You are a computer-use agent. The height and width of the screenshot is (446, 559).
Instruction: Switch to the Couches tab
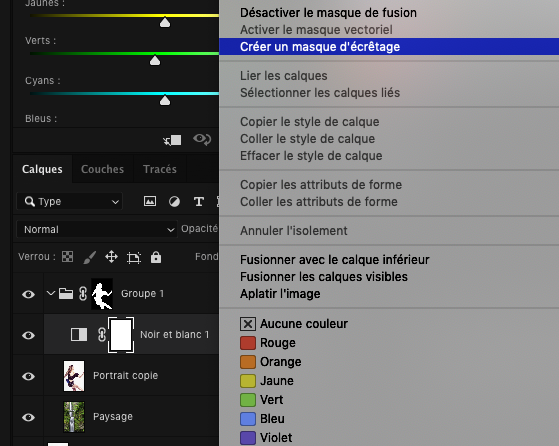point(102,169)
